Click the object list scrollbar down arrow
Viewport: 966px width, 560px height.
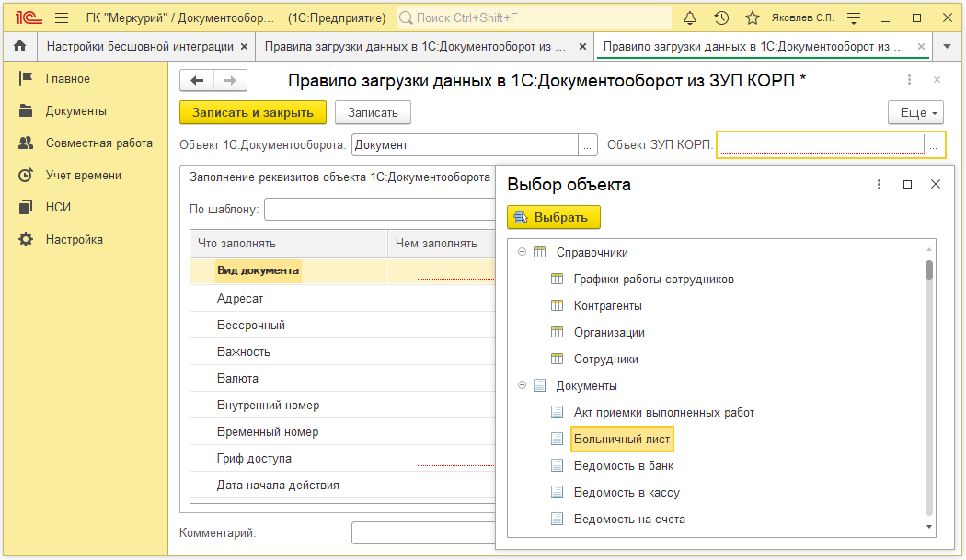coord(929,527)
